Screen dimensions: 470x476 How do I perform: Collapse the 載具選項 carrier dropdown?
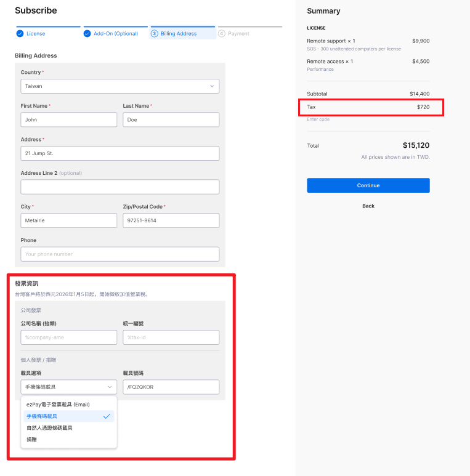[68, 387]
